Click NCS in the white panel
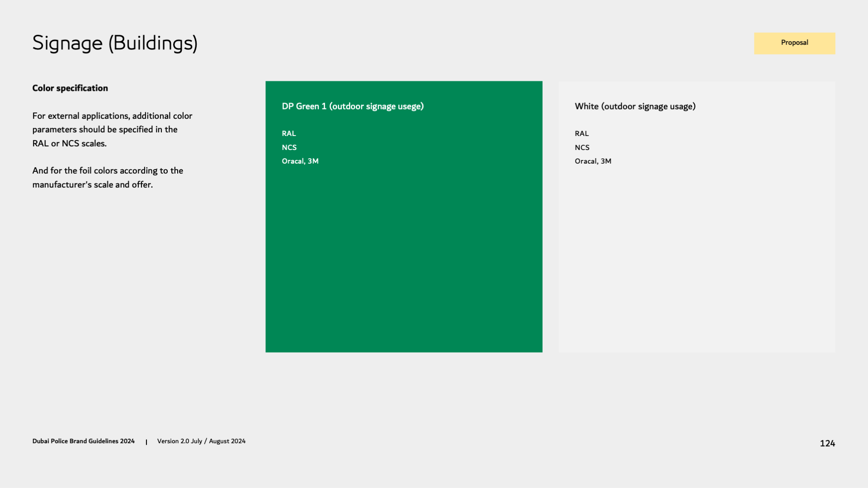The height and width of the screenshot is (488, 868). tap(582, 148)
